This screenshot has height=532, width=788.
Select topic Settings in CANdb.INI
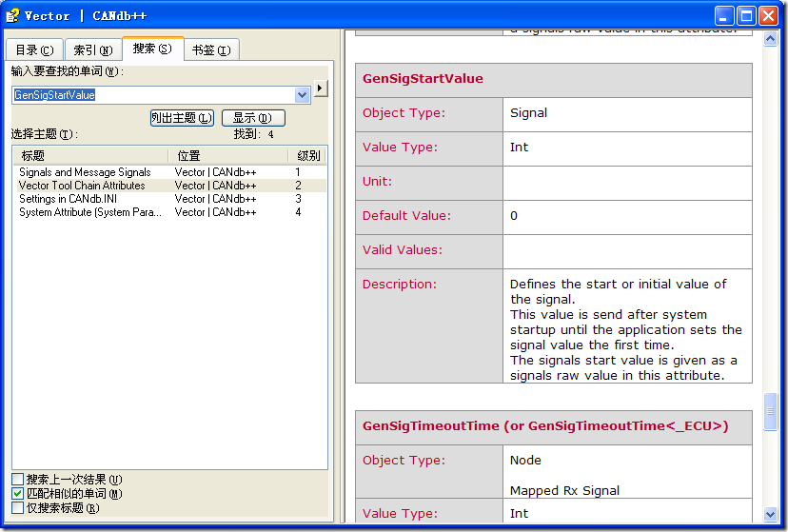(x=171, y=199)
